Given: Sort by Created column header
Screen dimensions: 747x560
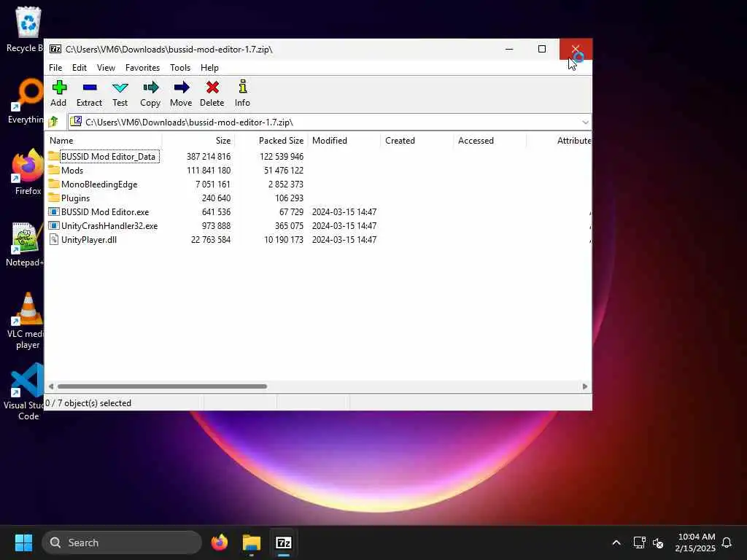Looking at the screenshot, I should click(417, 141).
